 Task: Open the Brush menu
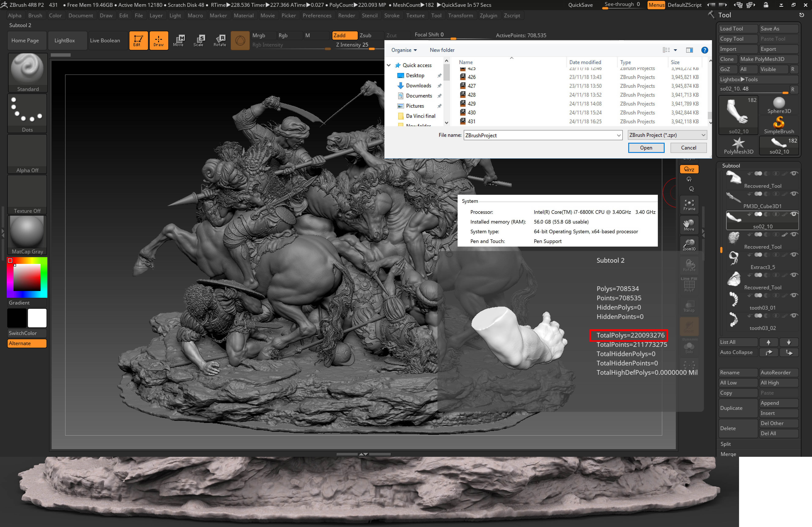[35, 16]
